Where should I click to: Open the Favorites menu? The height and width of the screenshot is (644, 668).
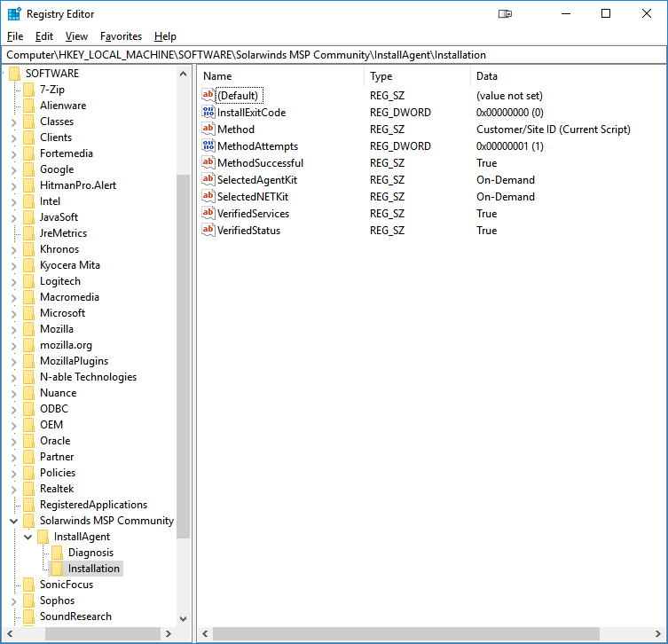121,36
